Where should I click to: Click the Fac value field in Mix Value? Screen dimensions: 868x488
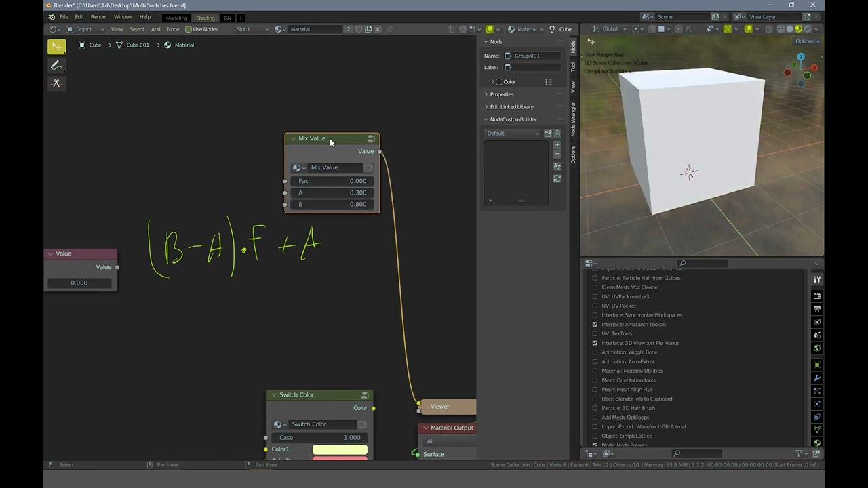click(332, 181)
